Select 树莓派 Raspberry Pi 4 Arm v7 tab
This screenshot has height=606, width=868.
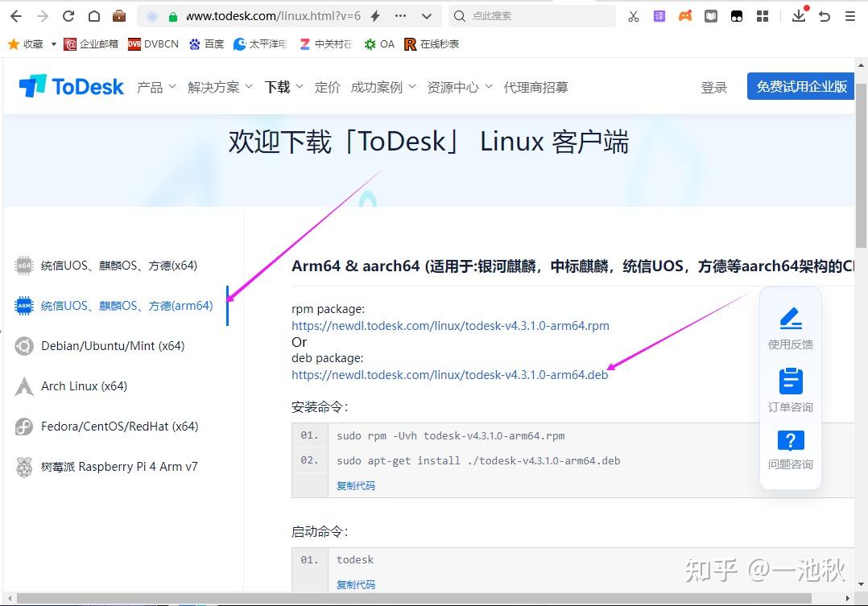point(105,467)
